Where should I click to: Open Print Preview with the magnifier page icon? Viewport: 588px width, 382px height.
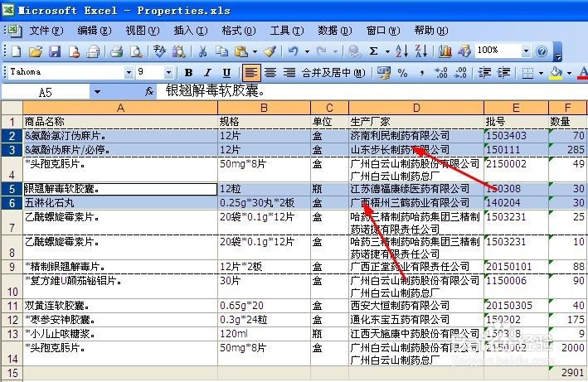tap(136, 51)
